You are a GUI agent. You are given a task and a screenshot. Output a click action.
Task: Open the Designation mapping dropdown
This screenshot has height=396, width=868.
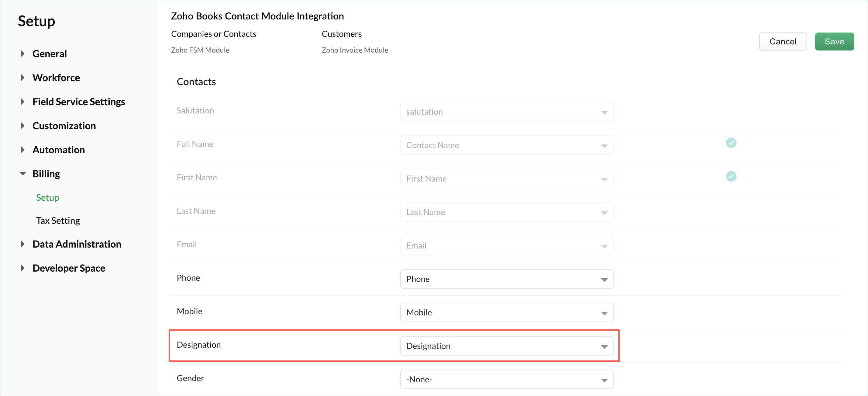[506, 346]
